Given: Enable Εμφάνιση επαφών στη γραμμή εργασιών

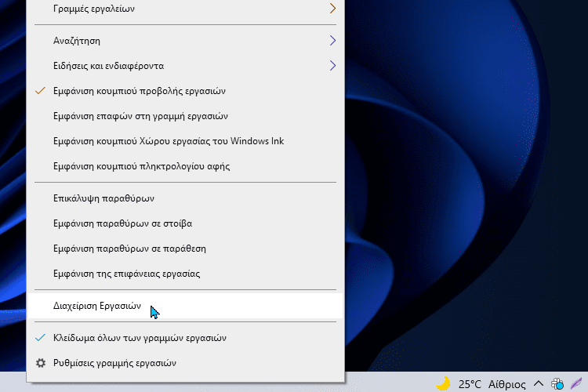Looking at the screenshot, I should tap(140, 116).
